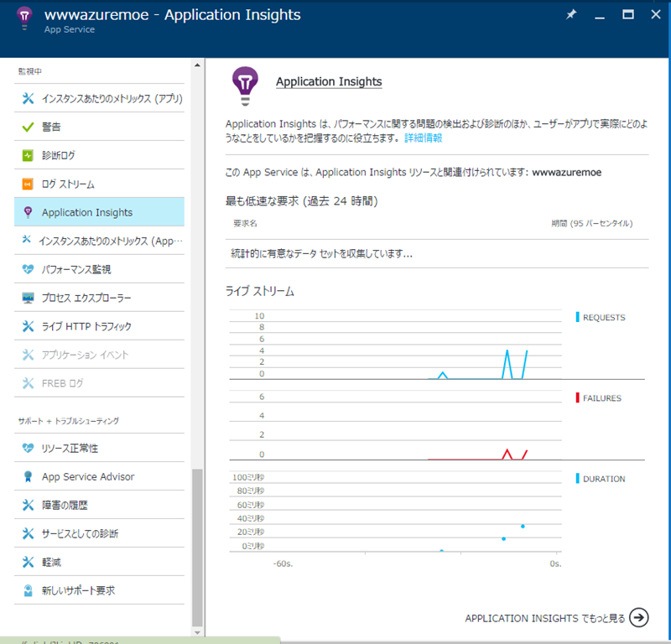The height and width of the screenshot is (644, 671).
Task: Click the circled arrow icon at bottom right
Action: pos(639,617)
